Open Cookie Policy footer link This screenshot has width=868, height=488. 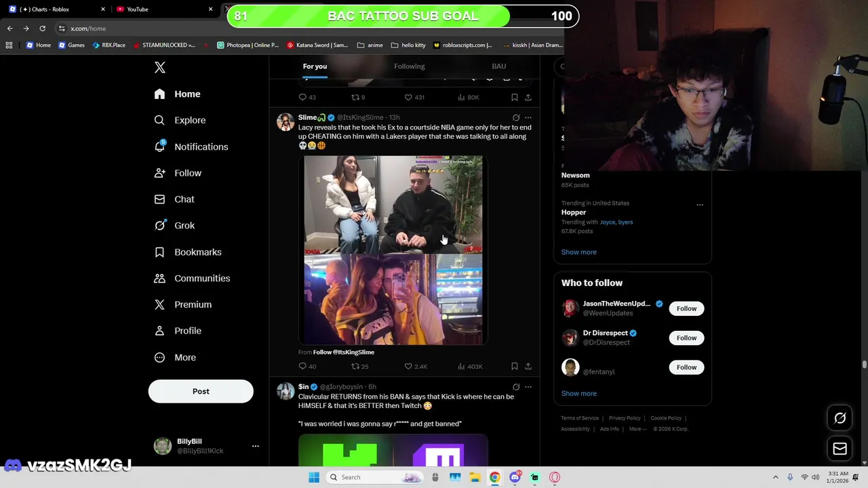pos(666,418)
